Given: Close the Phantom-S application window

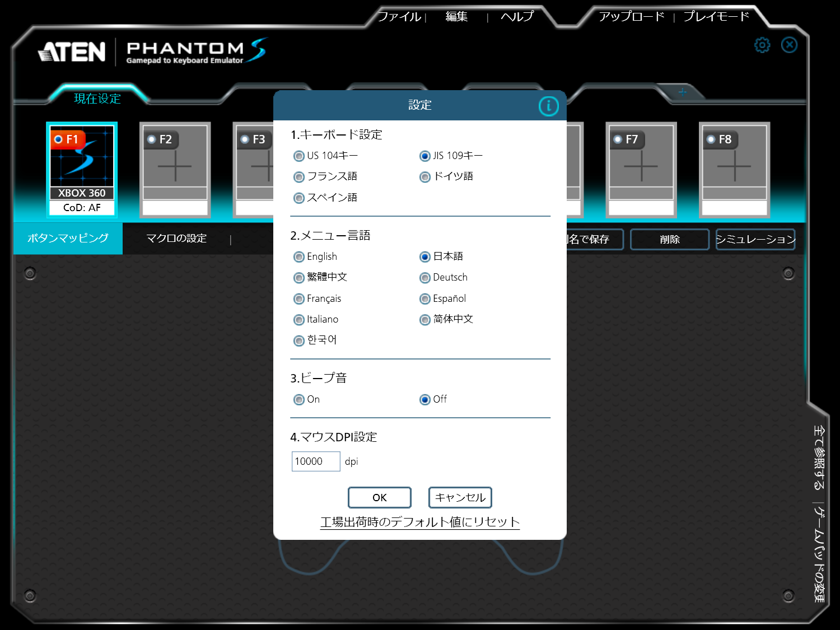Looking at the screenshot, I should click(789, 45).
